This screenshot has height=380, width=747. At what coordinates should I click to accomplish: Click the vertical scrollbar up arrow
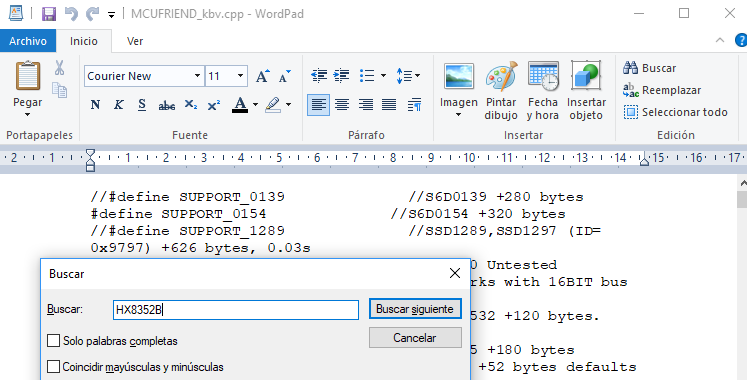click(x=742, y=183)
